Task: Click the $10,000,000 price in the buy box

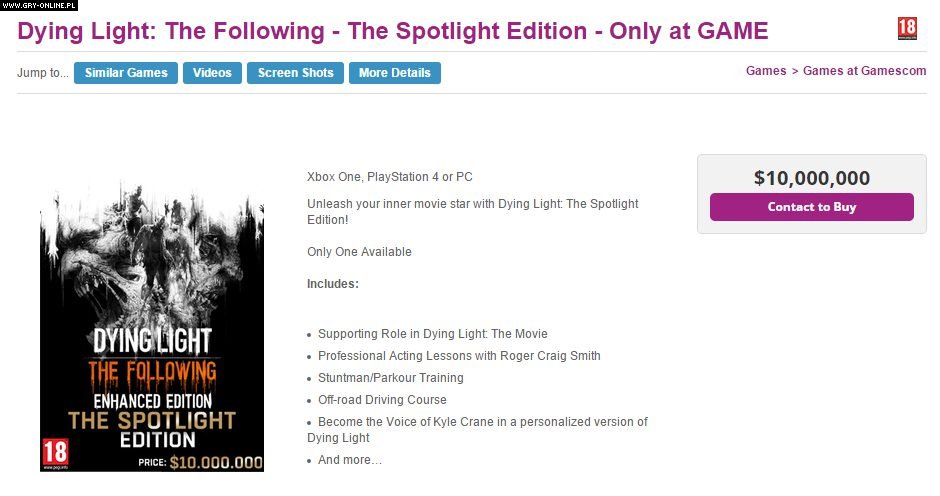Action: [811, 178]
